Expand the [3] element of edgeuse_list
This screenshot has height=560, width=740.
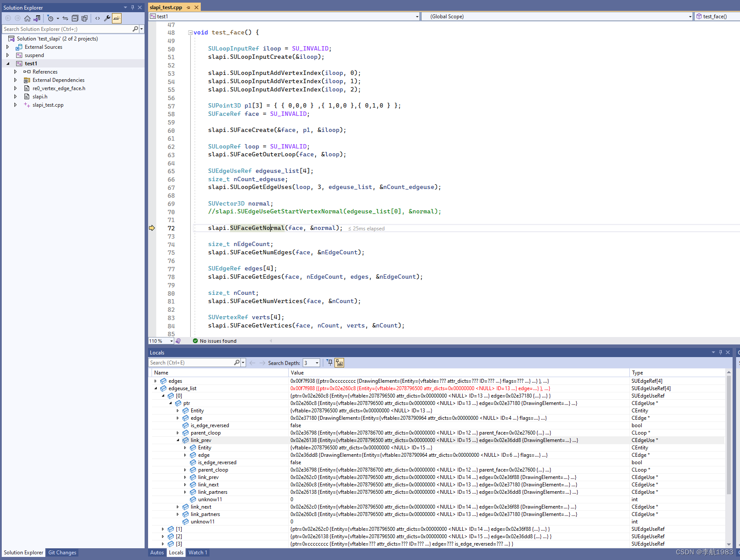pos(163,544)
